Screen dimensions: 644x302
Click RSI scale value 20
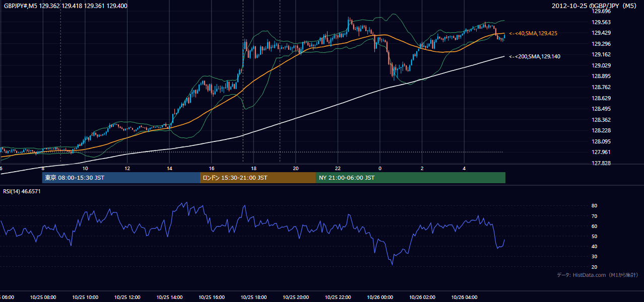click(594, 267)
